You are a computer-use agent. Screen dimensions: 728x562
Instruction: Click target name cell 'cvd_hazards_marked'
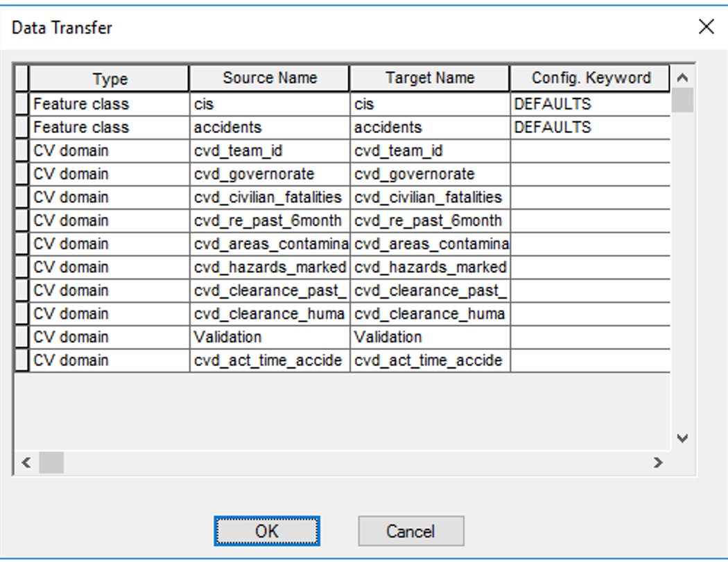click(x=430, y=267)
